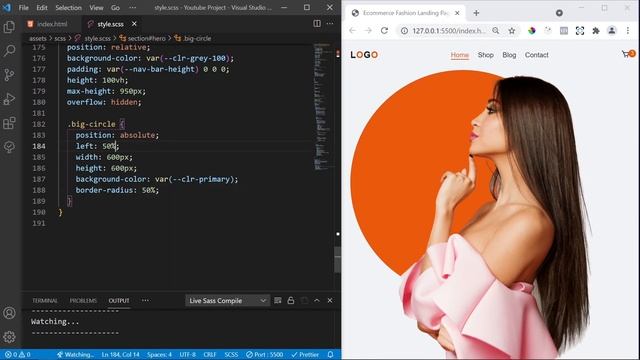640x360 pixels.
Task: Maximize the panel with the up chevron
Action: tap(317, 300)
